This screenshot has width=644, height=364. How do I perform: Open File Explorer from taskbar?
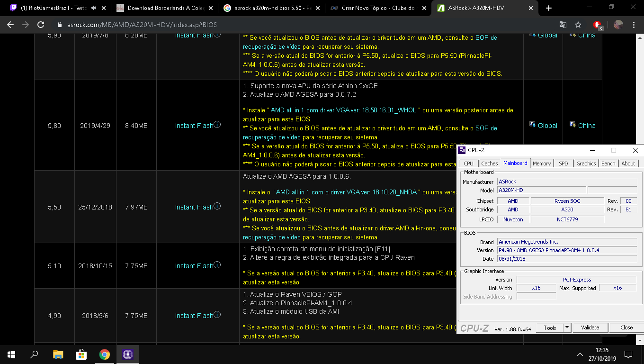pos(58,354)
